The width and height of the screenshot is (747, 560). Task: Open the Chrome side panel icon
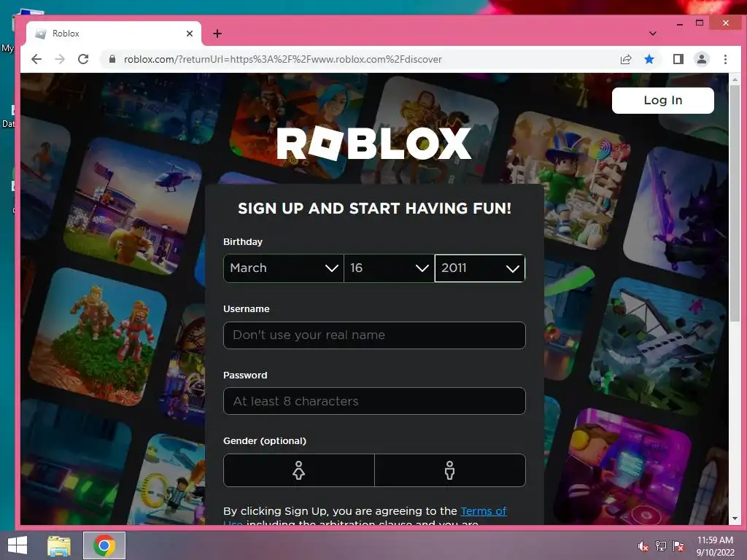678,59
